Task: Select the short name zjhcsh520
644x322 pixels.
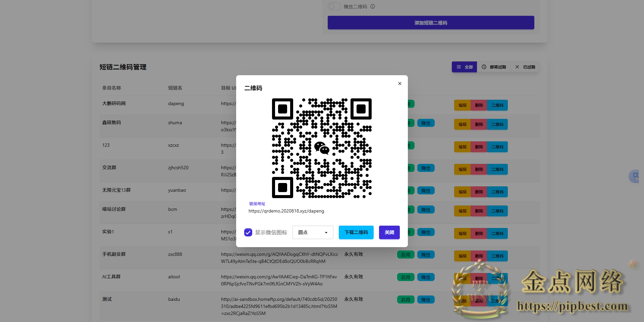Action: (x=178, y=168)
